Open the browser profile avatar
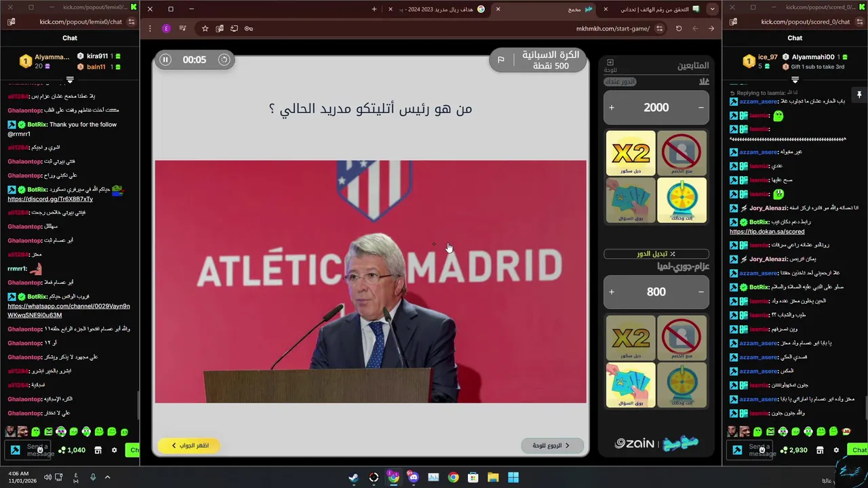This screenshot has height=488, width=868. click(166, 28)
